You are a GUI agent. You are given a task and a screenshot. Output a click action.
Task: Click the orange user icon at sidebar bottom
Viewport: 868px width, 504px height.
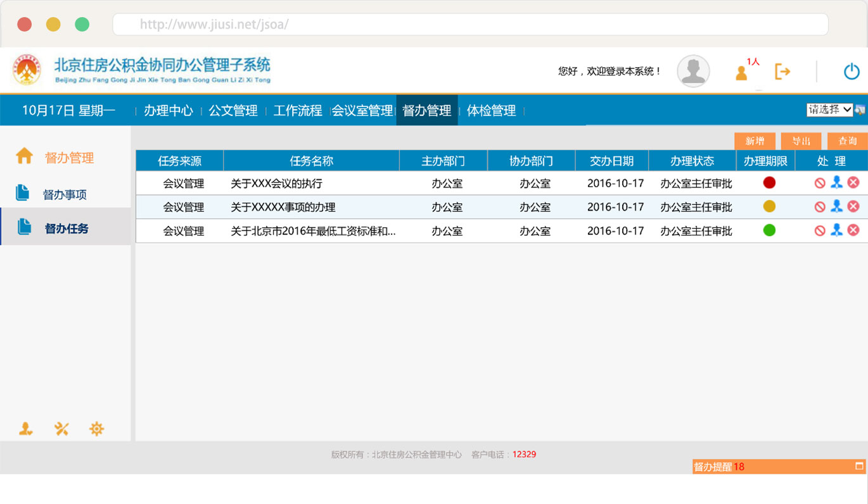25,429
